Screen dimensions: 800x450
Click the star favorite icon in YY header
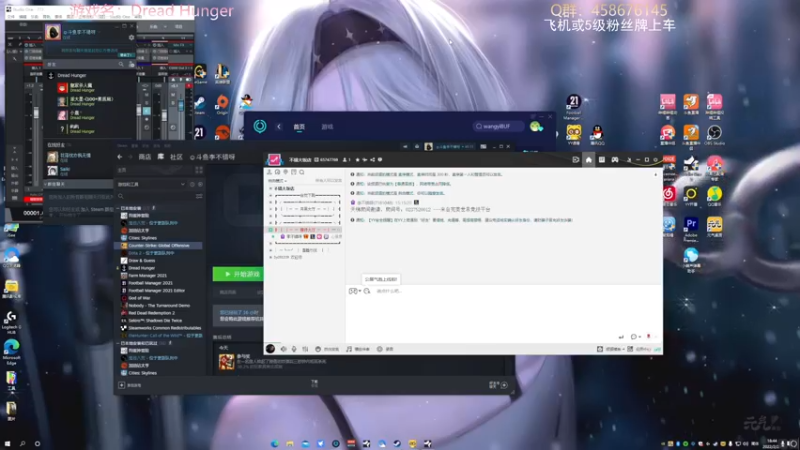[x=357, y=160]
